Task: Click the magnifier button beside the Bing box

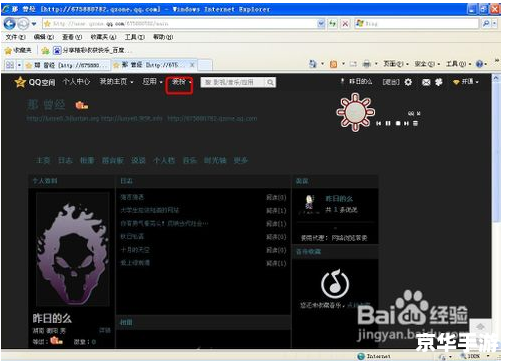Action: (x=486, y=23)
